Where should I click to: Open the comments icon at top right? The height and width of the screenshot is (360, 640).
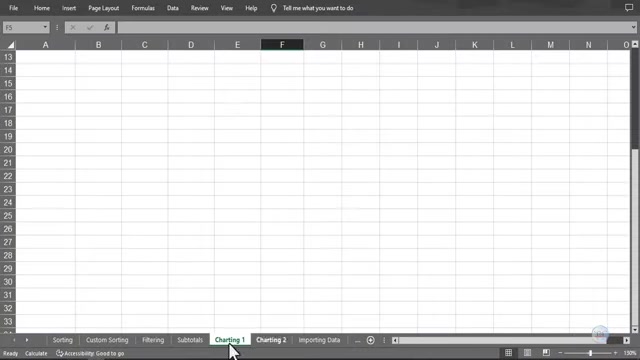pyautogui.click(x=629, y=8)
